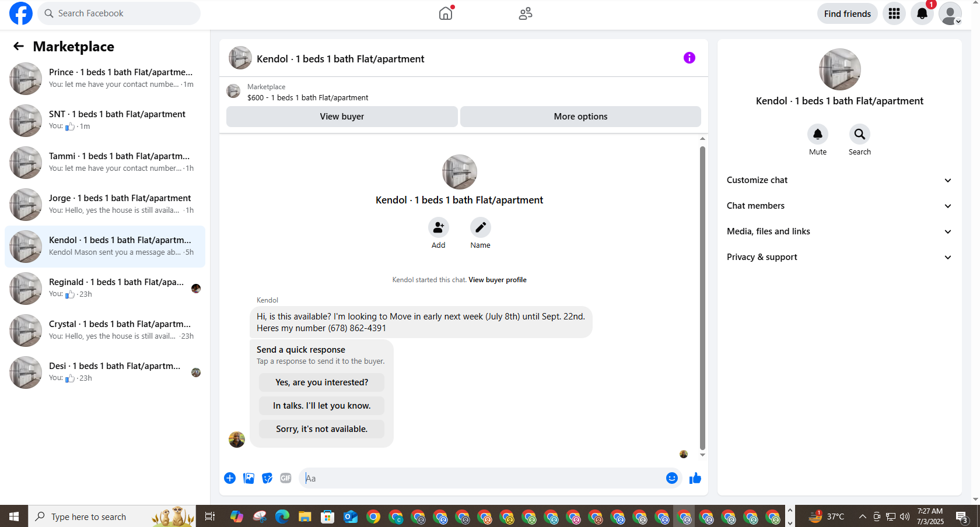Open the apps grid menu icon
980x527 pixels.
tap(894, 13)
